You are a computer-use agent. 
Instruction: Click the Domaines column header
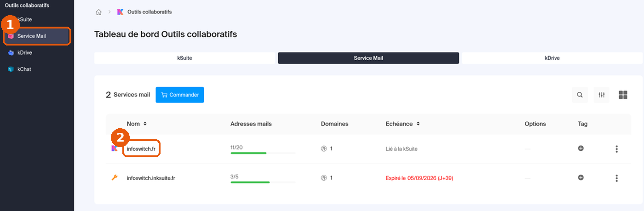coord(334,124)
